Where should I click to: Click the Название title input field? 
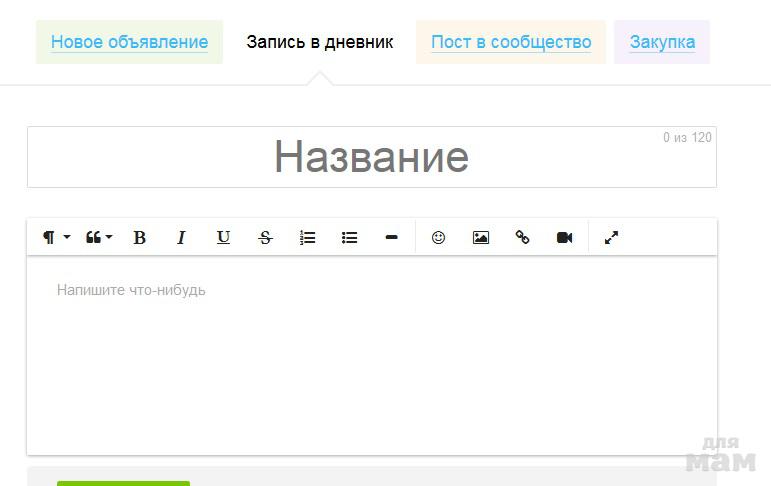point(371,157)
